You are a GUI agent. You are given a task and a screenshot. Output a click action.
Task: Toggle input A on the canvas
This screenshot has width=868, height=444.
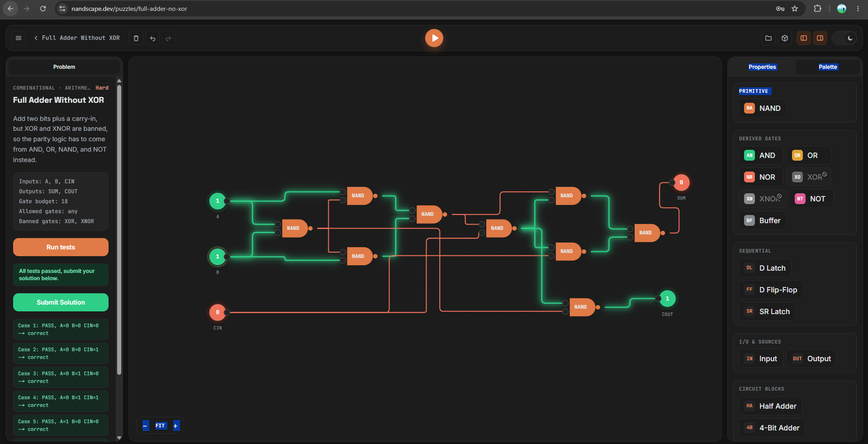coord(218,201)
